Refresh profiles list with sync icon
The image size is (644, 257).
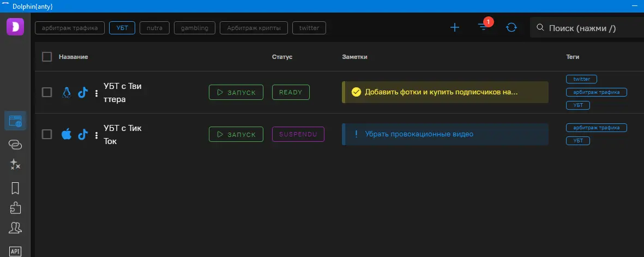tap(511, 27)
